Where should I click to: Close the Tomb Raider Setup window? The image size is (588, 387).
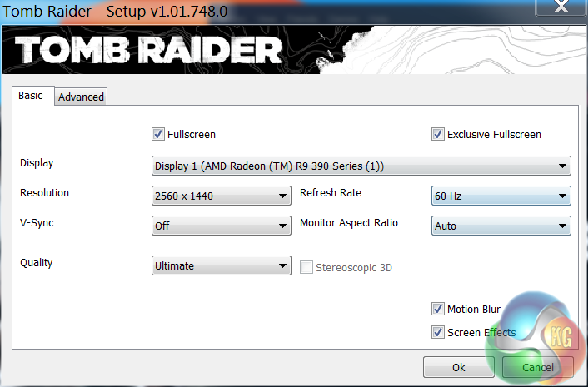(561, 7)
